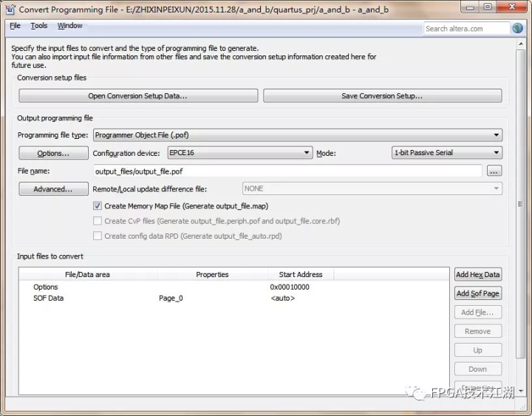Click the vertical scrollbar thumb
532x416 pixels.
pyautogui.click(x=521, y=204)
